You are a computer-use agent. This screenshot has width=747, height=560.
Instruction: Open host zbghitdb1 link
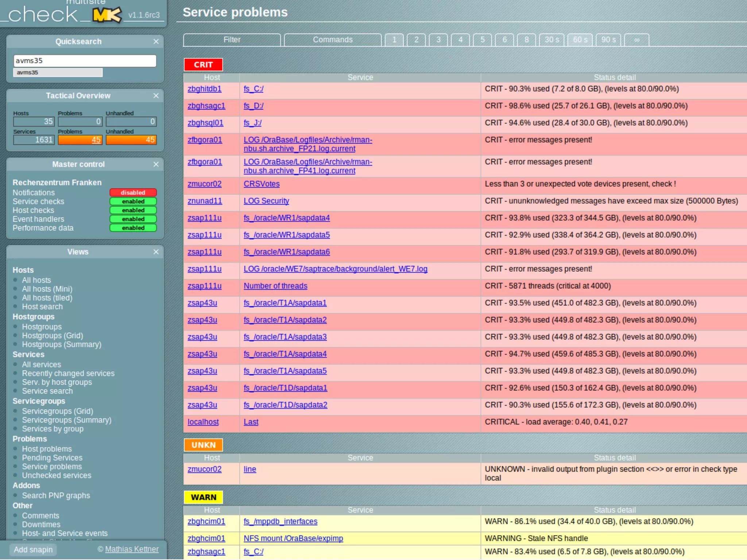click(204, 89)
